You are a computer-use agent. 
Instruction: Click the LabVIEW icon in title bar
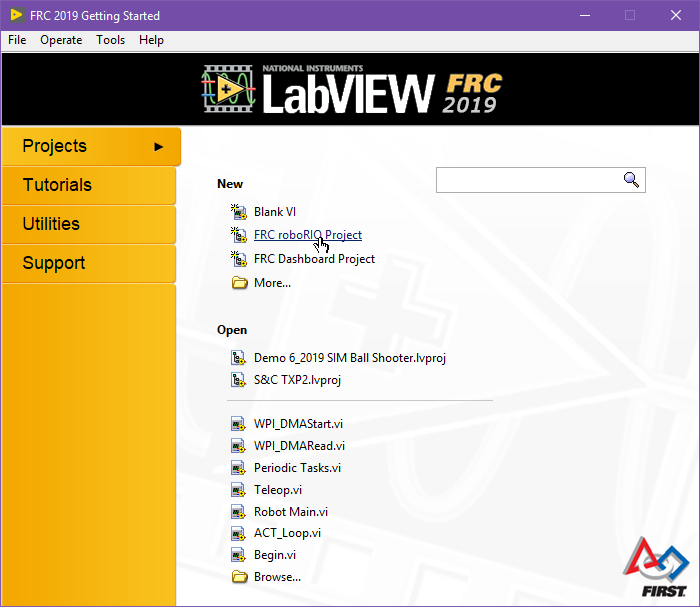tap(17, 15)
